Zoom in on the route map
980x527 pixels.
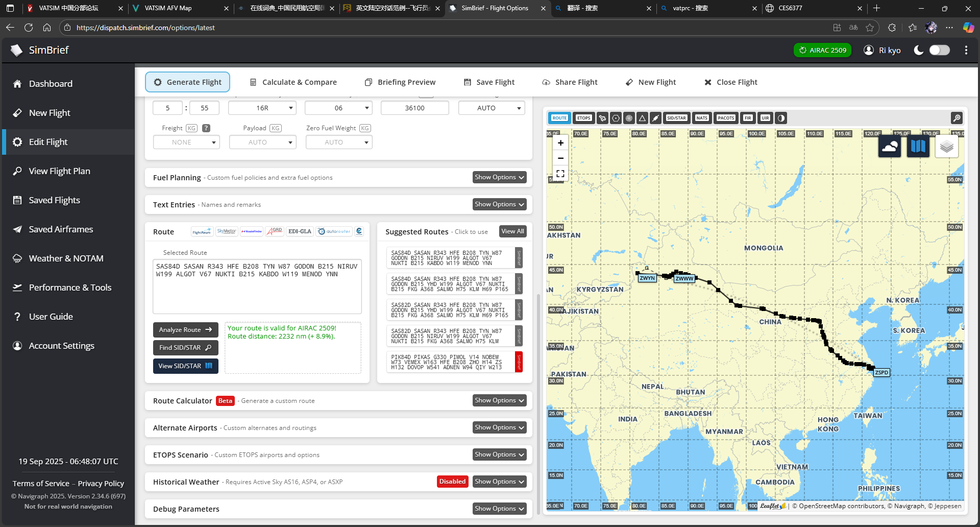pos(560,143)
